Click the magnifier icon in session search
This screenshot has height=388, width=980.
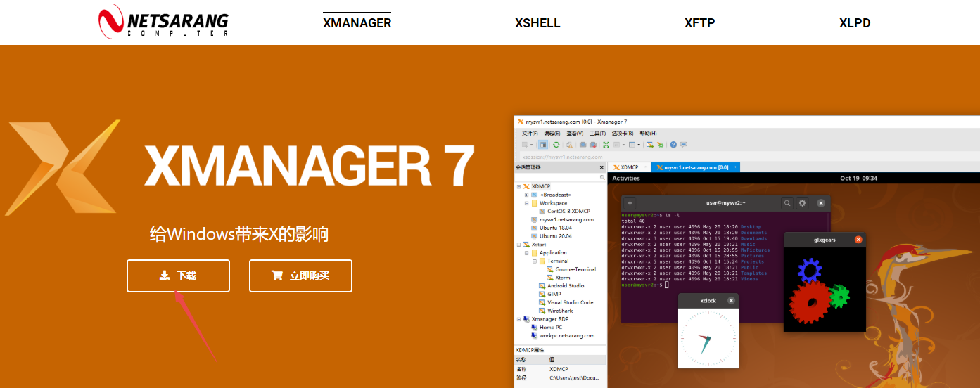click(x=602, y=177)
